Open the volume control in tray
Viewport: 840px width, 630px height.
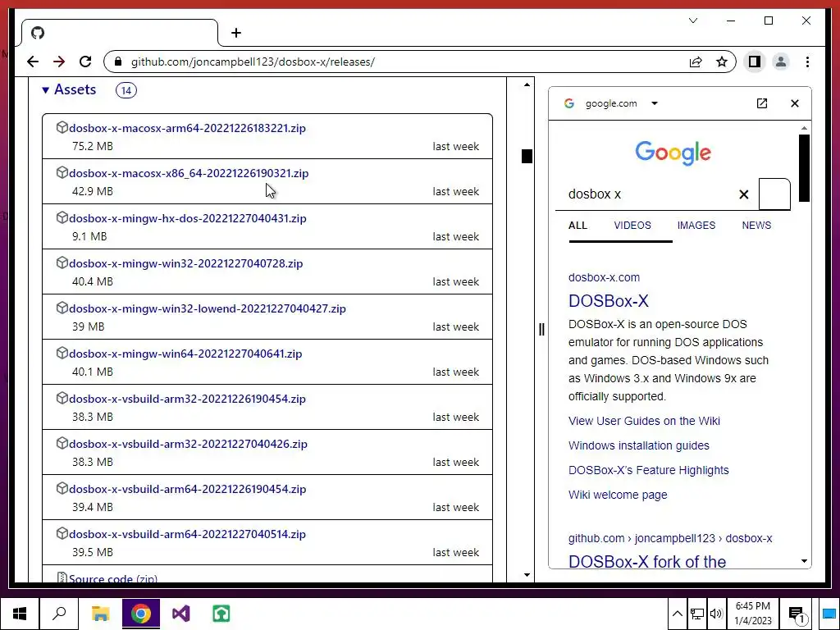[x=715, y=614]
